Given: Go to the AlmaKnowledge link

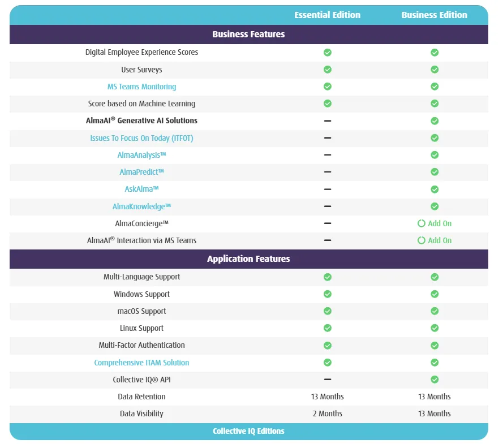Looking at the screenshot, I should [x=141, y=206].
